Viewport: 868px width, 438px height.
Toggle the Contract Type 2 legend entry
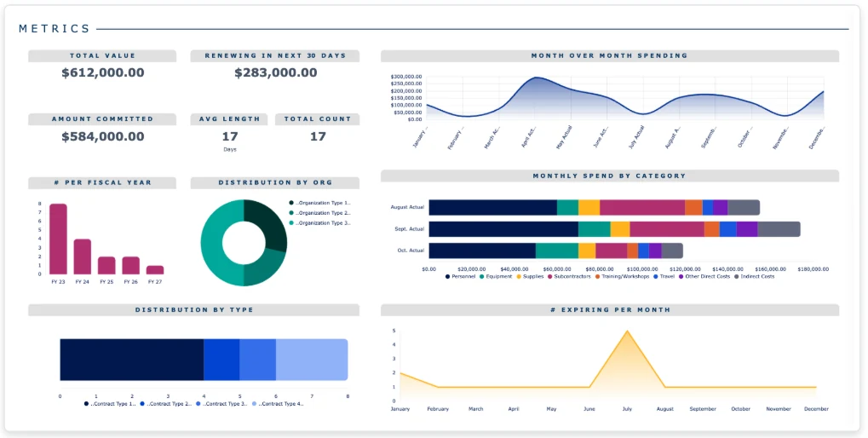[166, 404]
